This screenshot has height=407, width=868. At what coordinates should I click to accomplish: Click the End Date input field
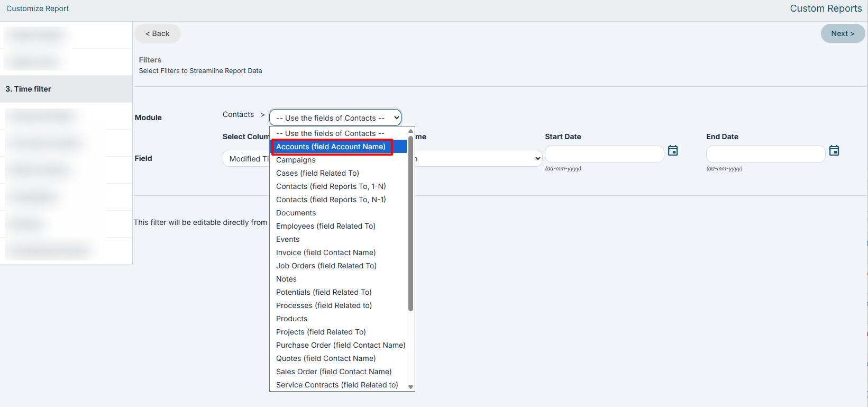point(766,154)
